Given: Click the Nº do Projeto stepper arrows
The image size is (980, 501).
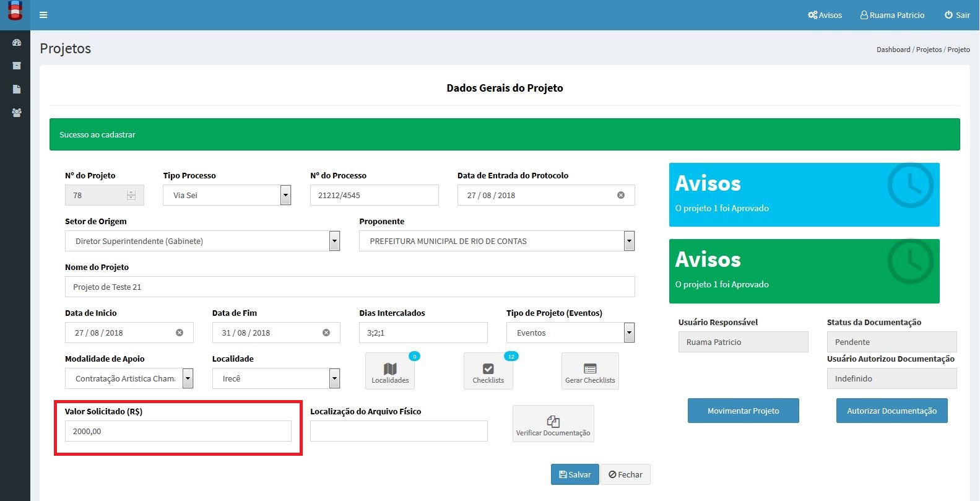Looking at the screenshot, I should click(131, 195).
